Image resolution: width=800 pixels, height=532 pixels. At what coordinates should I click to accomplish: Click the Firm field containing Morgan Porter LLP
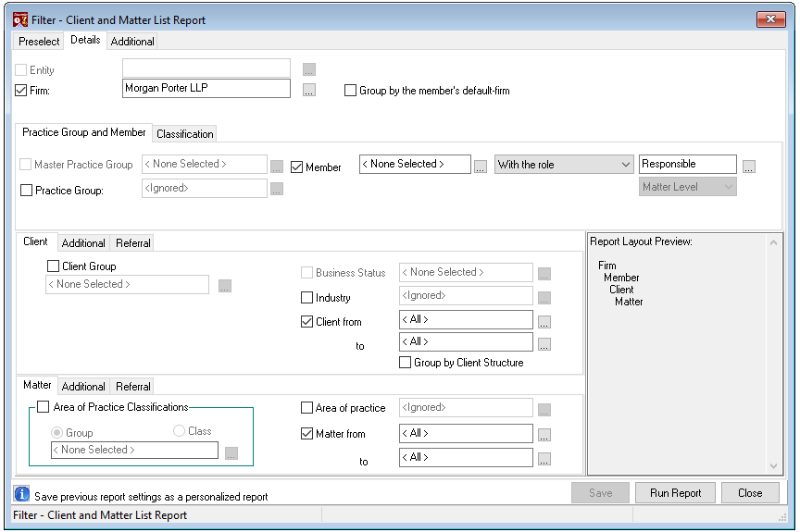tap(206, 88)
